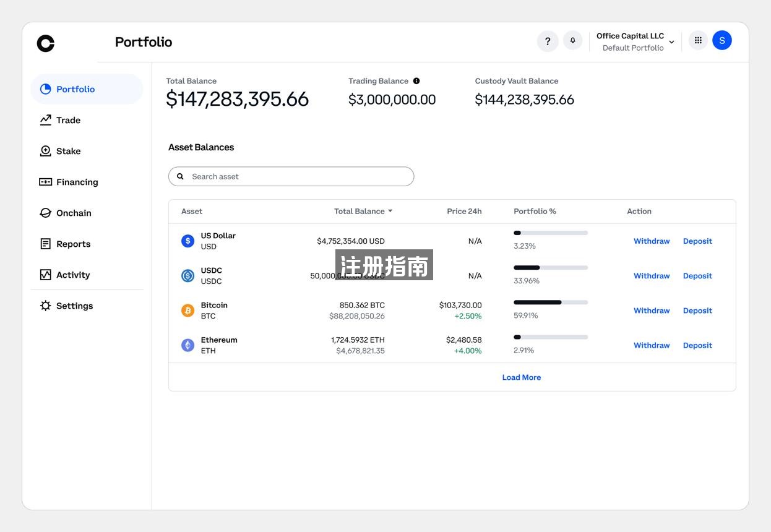Click the Coinbase logo icon
Image resolution: width=771 pixels, height=532 pixels.
[x=46, y=43]
